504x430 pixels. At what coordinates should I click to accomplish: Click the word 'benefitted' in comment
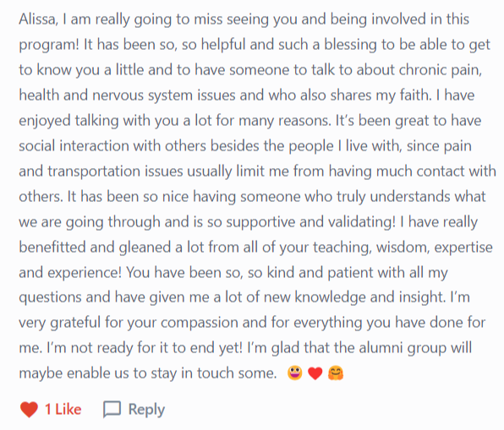(52, 247)
